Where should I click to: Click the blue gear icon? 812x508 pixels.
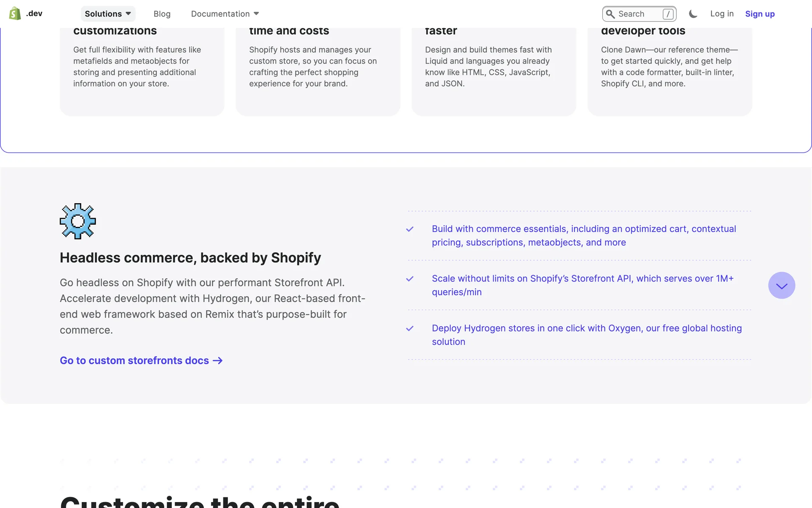[x=78, y=221]
